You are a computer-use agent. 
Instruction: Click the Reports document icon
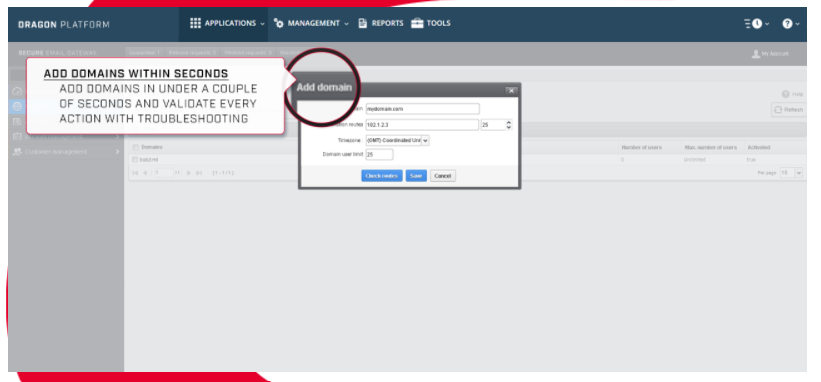(362, 23)
